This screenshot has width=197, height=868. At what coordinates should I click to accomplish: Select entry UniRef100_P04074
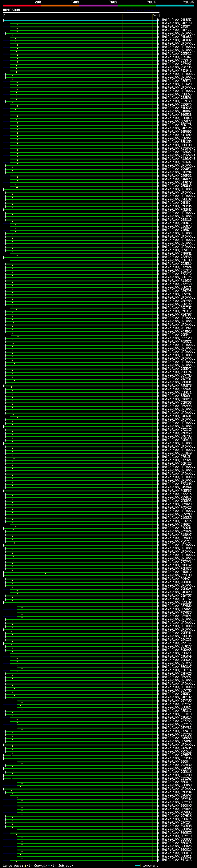(x=177, y=579)
